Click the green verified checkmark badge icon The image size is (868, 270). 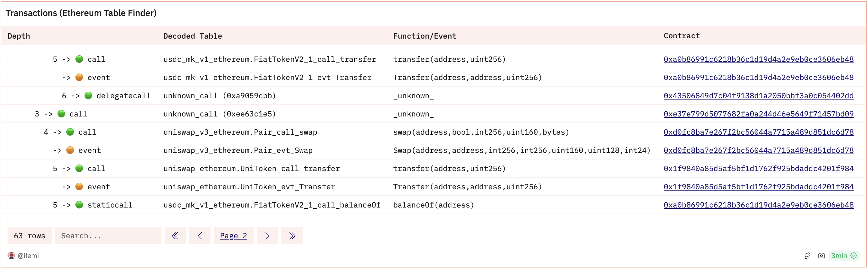pos(854,256)
